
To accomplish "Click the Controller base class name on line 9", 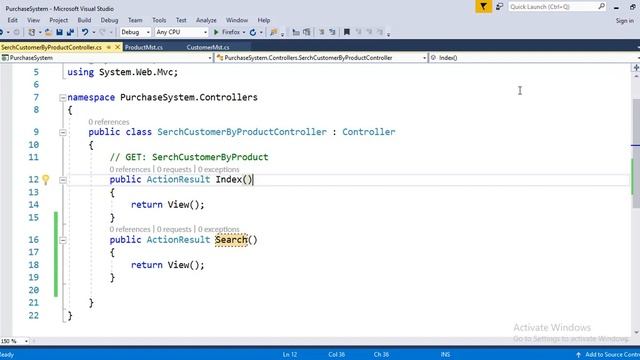I will pos(369,132).
